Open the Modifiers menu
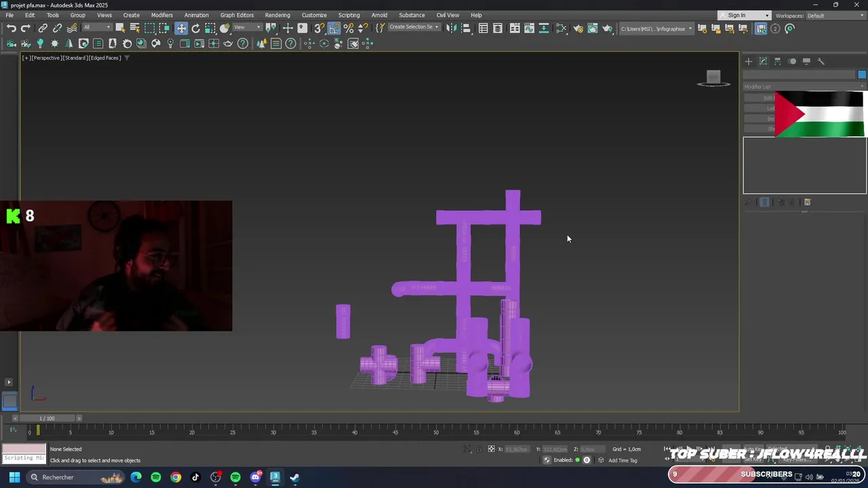This screenshot has width=868, height=488. [161, 16]
